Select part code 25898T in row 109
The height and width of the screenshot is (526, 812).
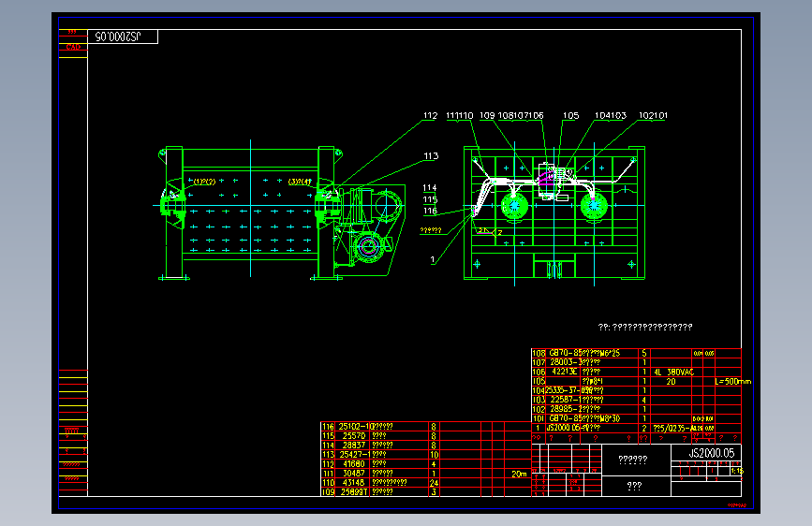[354, 491]
